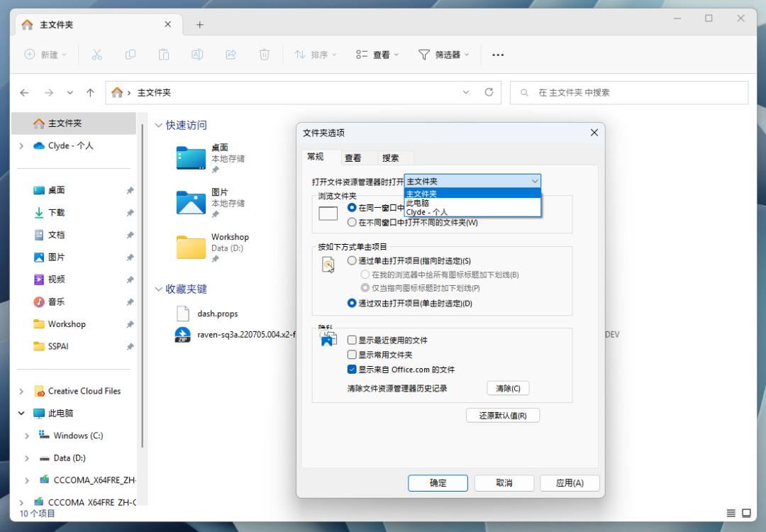Select 通过单击打开项目 radio button
This screenshot has height=532, width=766.
(352, 261)
